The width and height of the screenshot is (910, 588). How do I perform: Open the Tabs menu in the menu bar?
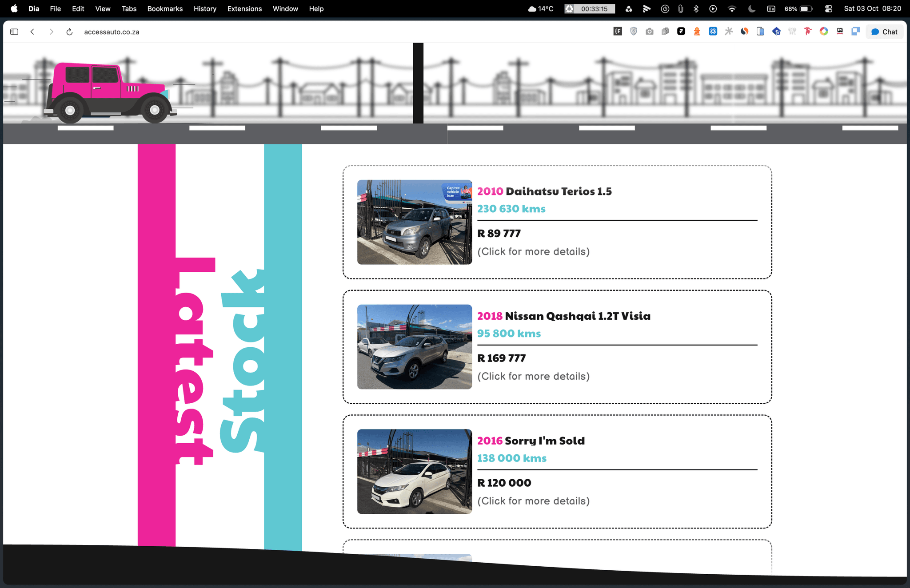129,8
